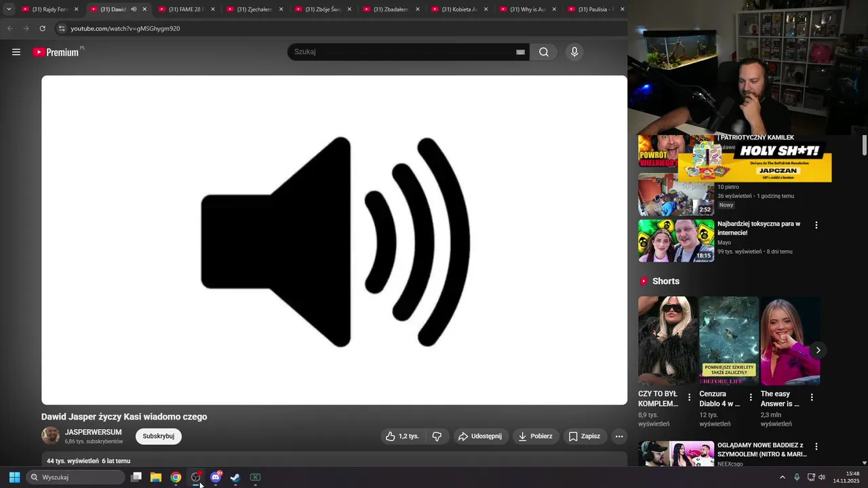The height and width of the screenshot is (488, 868).
Task: Close the Rajdy tab
Action: tap(76, 9)
